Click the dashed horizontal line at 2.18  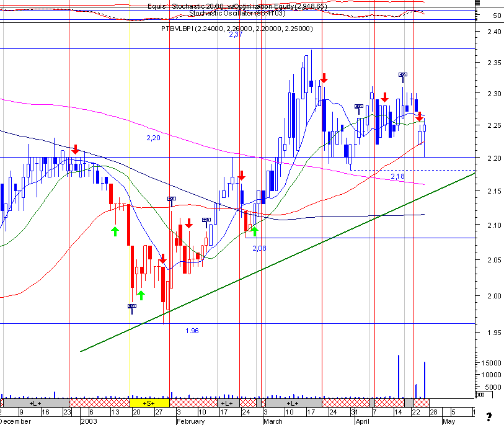point(413,170)
